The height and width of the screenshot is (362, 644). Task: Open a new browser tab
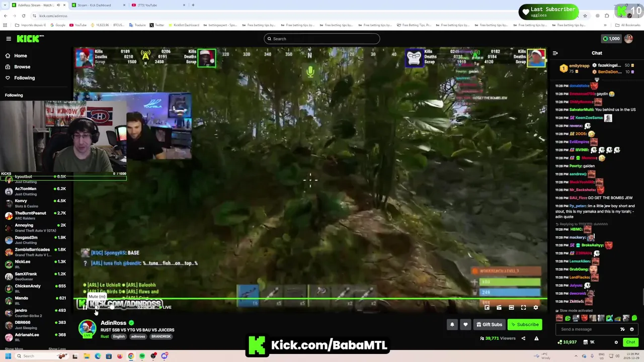pos(193,5)
